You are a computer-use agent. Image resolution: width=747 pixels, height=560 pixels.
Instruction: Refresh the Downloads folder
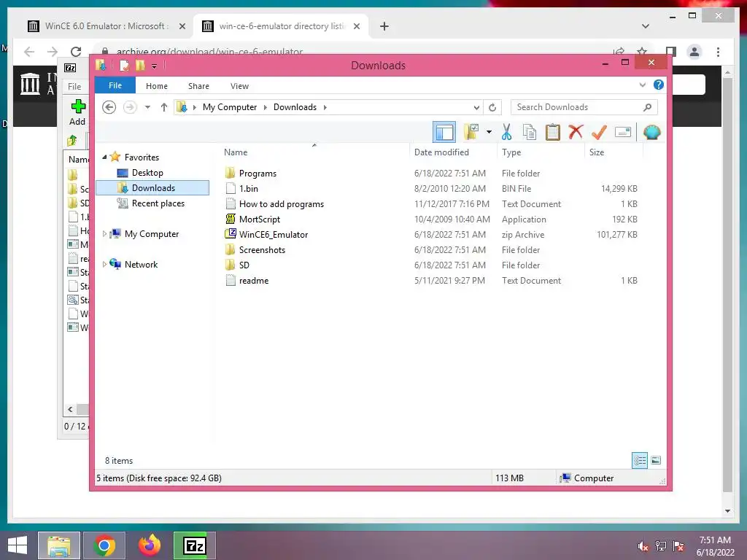492,107
